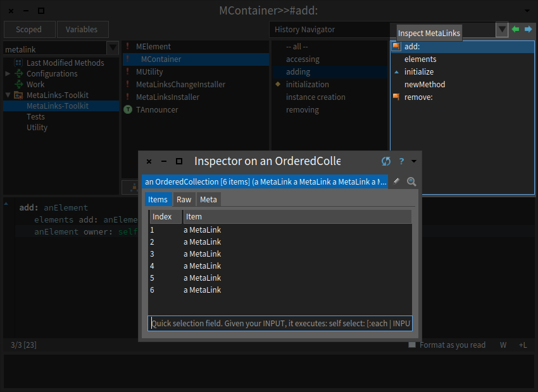
Task: Click the warning icon beside MetaLinksChangeInstaller
Action: click(128, 84)
